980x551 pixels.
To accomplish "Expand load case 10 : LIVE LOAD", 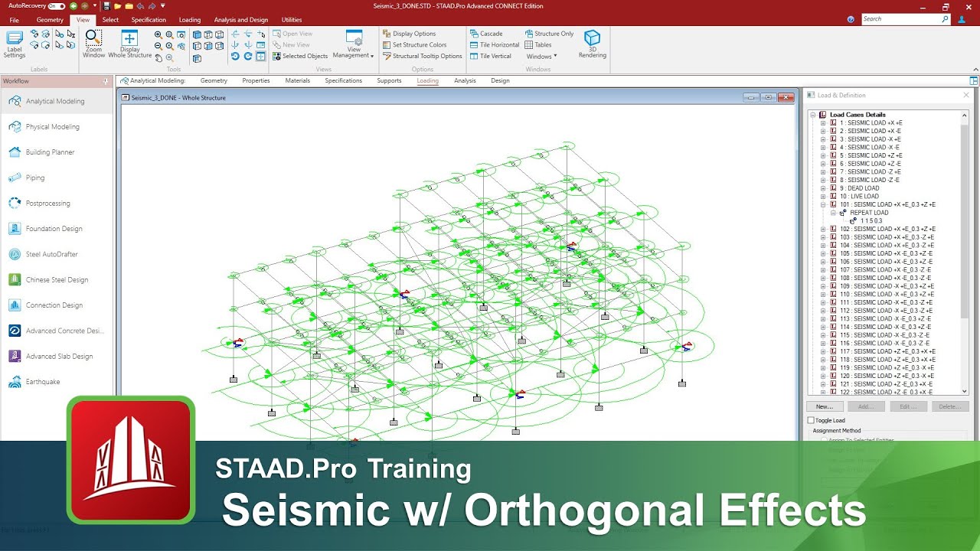I will pyautogui.click(x=823, y=197).
